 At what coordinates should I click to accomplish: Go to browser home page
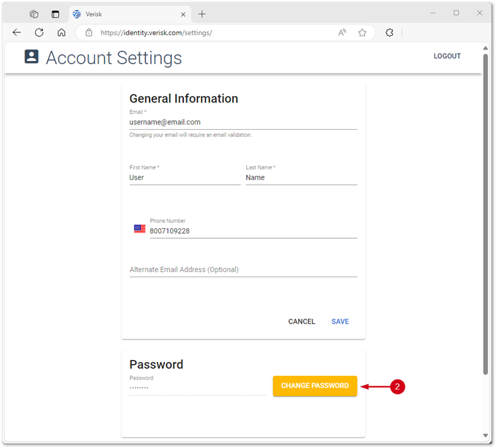point(62,32)
